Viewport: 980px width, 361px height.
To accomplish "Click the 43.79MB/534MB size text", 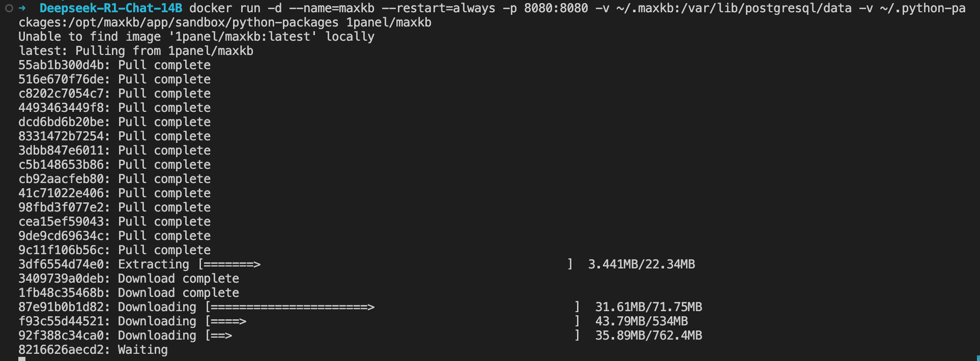I will point(642,321).
